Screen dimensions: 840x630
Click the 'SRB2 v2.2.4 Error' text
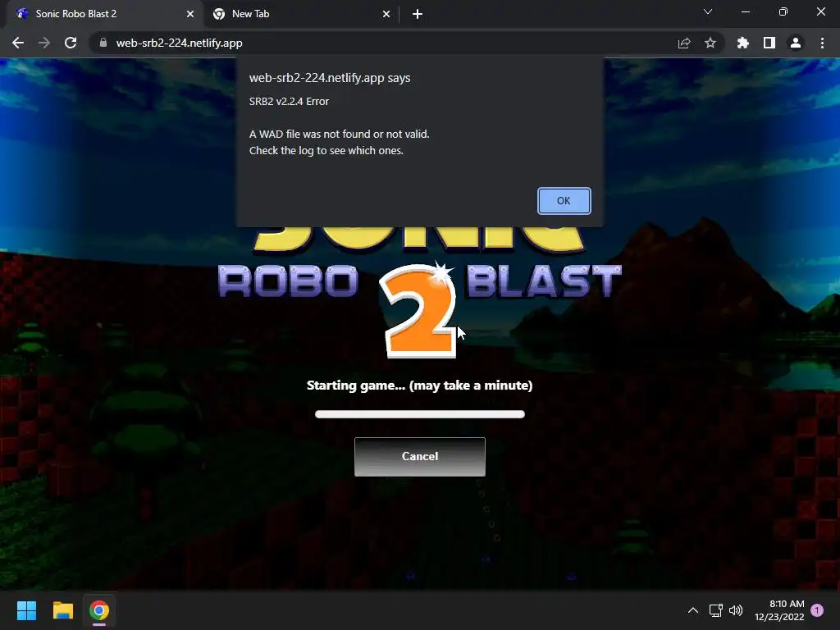(x=289, y=101)
